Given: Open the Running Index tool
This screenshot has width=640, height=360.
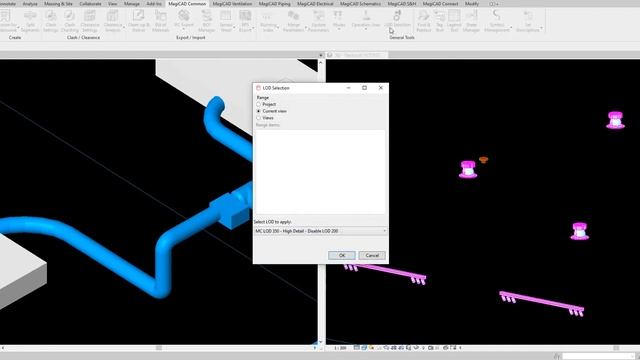Looking at the screenshot, I should point(268,21).
